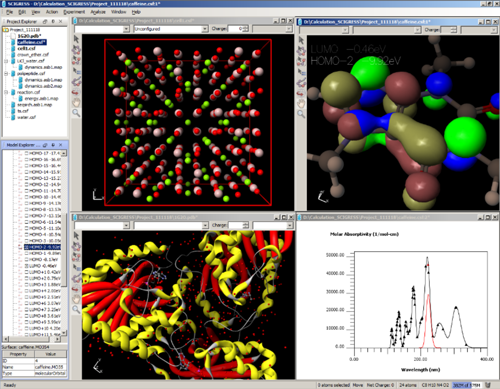Choose the magnifier zoom tool in the protein window
Image resolution: width=500 pixels, height=389 pixels.
(76, 309)
